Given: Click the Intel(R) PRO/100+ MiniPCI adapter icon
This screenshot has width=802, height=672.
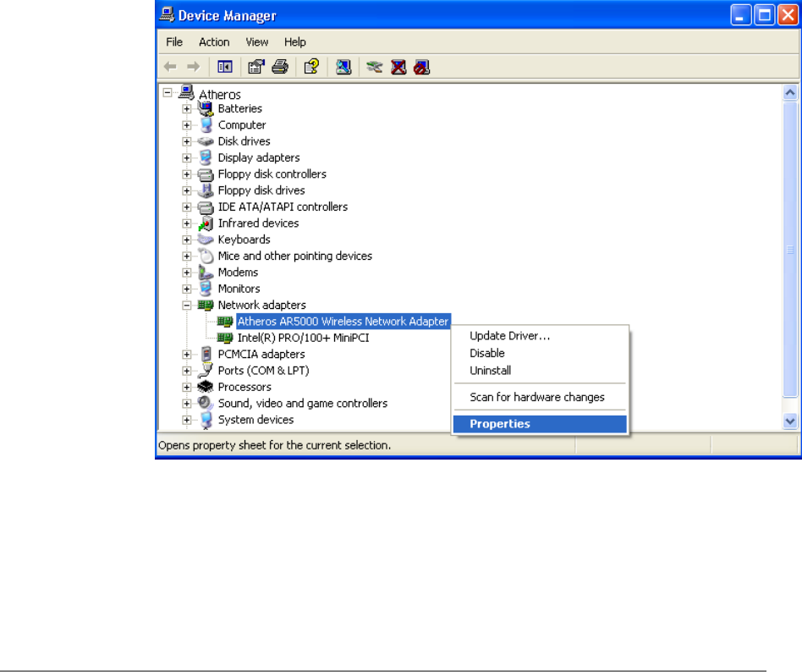Looking at the screenshot, I should (225, 338).
